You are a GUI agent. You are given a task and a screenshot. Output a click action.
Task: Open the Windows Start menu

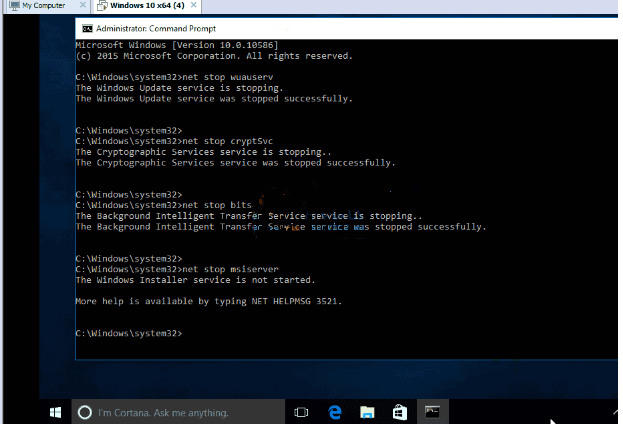[56, 412]
